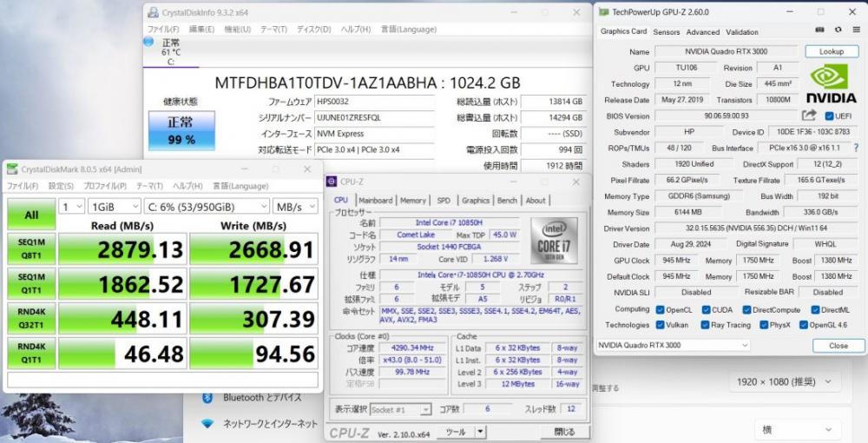Viewport: 868px width, 443px height.
Task: Open the ディスク(D) menu in CrystalDiskInfo
Action: pos(314,29)
